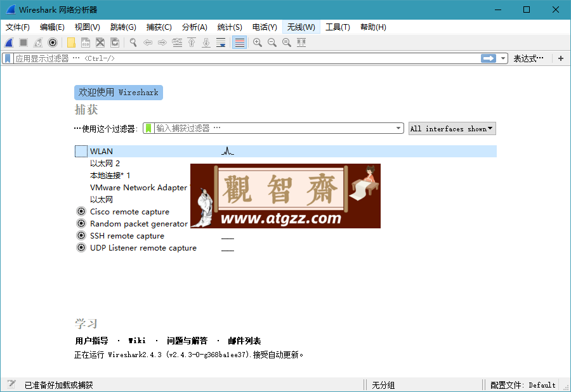Viewport: 571px width, 392px height.
Task: Click the stop capture square icon
Action: click(x=23, y=42)
